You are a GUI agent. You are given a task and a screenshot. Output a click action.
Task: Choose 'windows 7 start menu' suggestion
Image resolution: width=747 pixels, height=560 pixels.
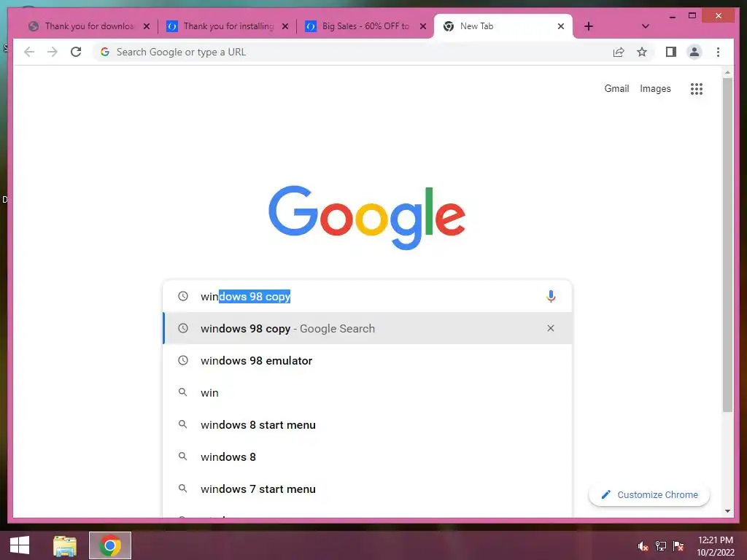click(368, 489)
